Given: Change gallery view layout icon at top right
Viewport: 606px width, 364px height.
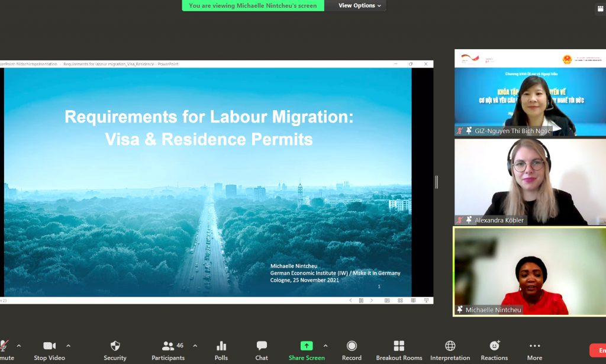Looking at the screenshot, I should point(601,9).
